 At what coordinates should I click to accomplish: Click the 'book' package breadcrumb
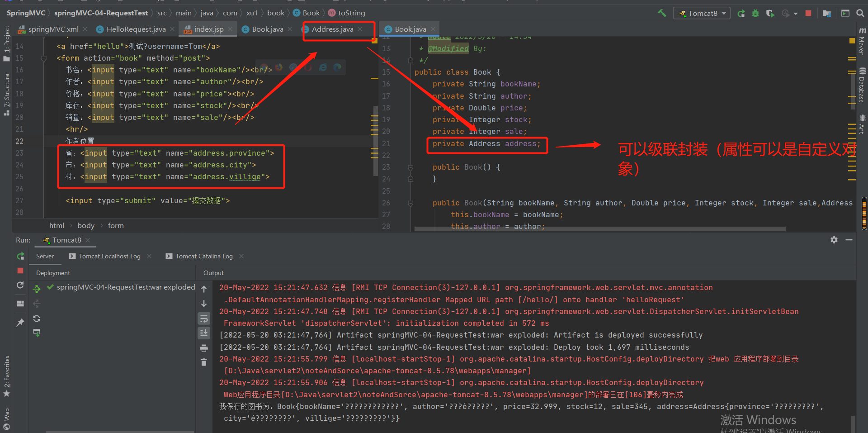pos(276,13)
